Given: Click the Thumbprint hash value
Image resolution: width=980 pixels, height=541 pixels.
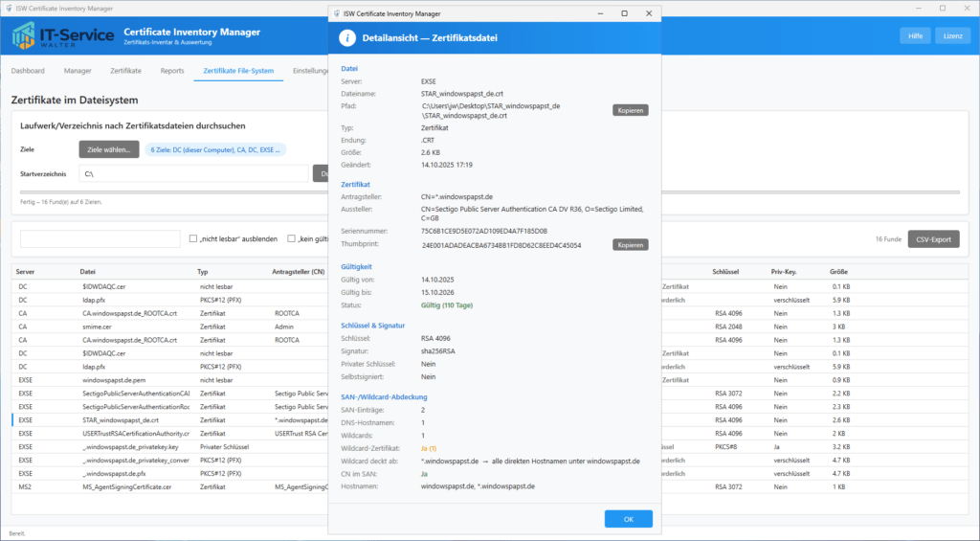Looking at the screenshot, I should coord(501,245).
